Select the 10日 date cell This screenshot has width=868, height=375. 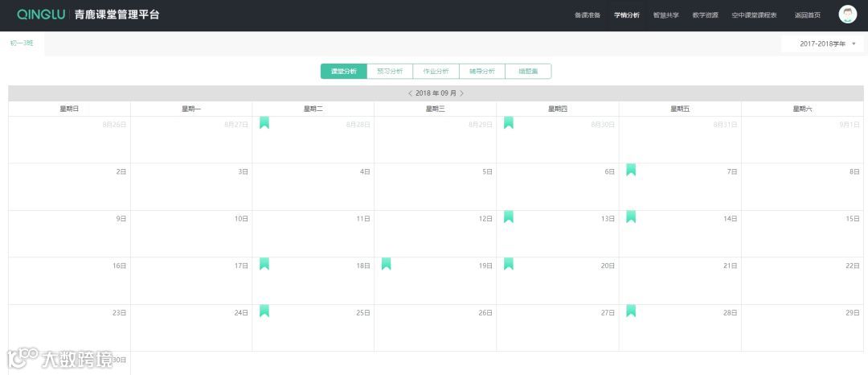coord(191,233)
